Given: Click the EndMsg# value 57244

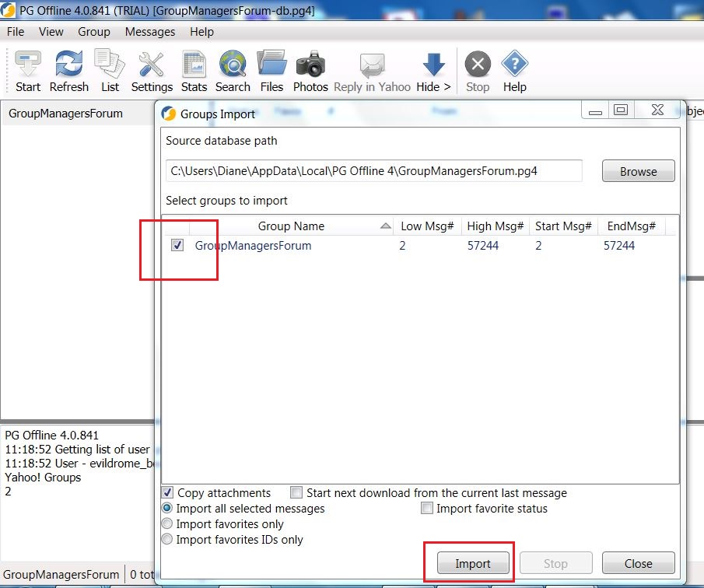Looking at the screenshot, I should tap(619, 246).
